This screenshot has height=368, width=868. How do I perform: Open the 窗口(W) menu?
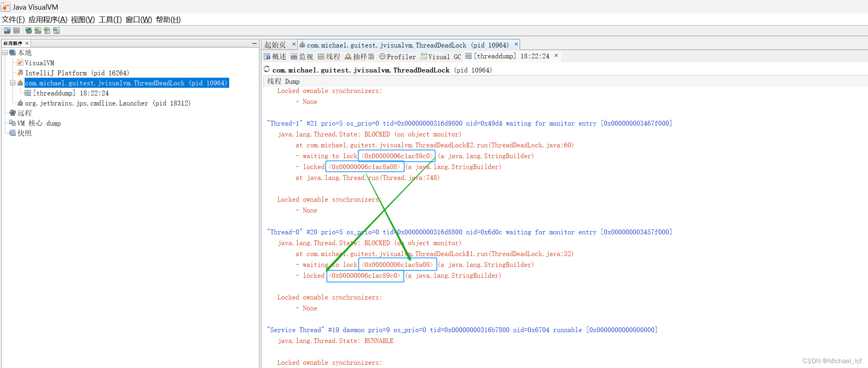coord(139,20)
